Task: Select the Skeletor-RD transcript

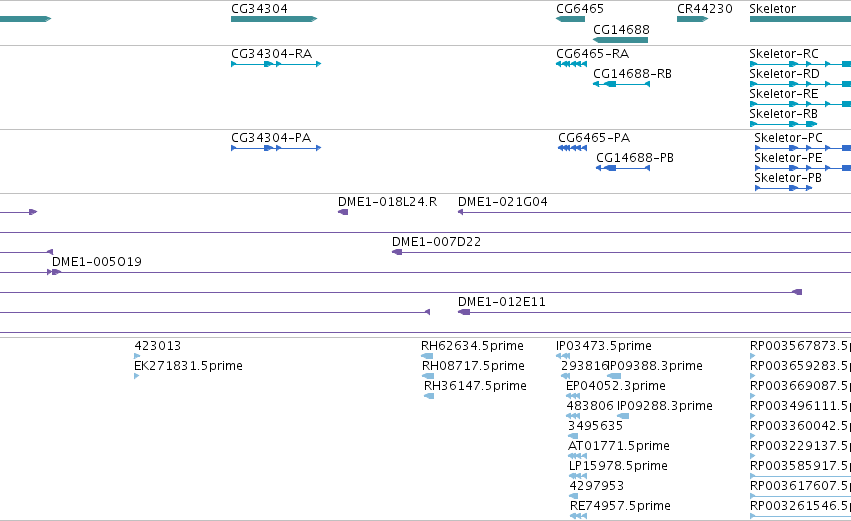Action: (x=784, y=74)
